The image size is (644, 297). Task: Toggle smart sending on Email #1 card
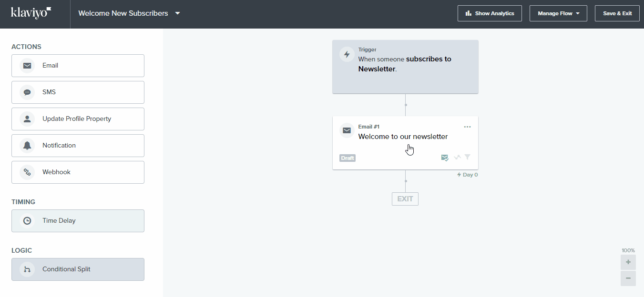(x=457, y=157)
